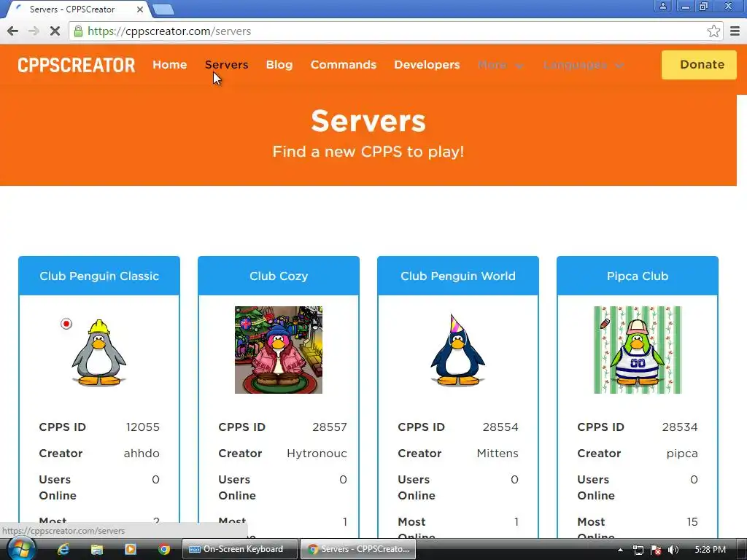Click creator name Mittens
Image resolution: width=747 pixels, height=560 pixels.
pyautogui.click(x=498, y=454)
